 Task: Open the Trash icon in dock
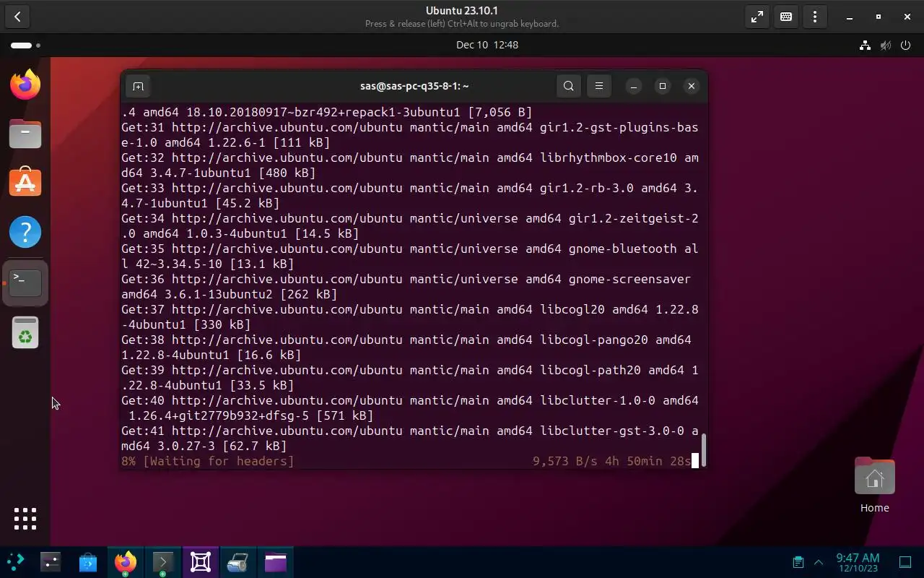click(25, 332)
